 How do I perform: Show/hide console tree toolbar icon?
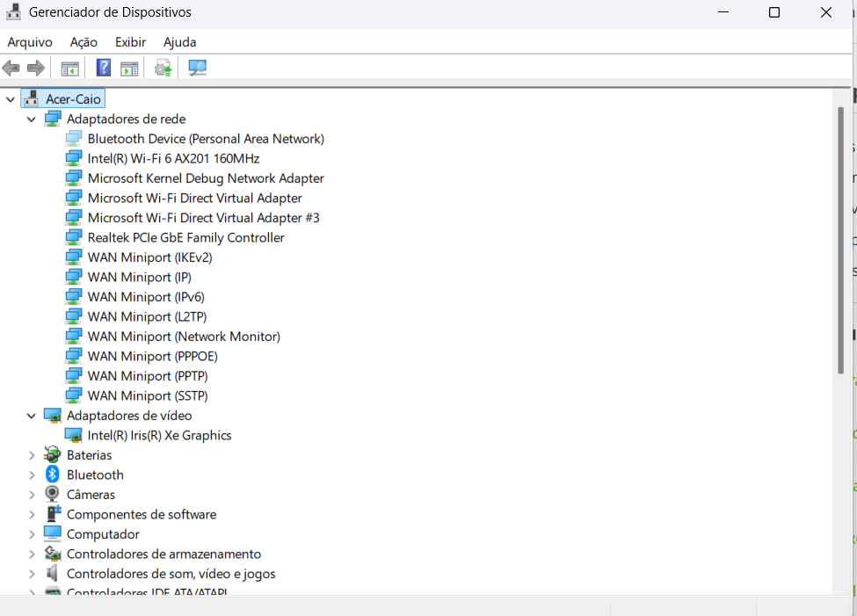[70, 69]
